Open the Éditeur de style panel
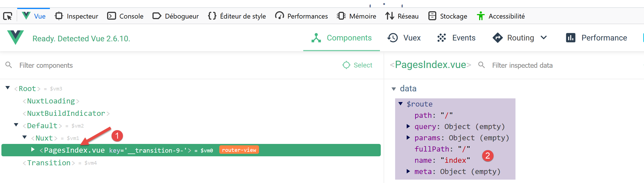The height and width of the screenshot is (183, 644). pos(237,16)
